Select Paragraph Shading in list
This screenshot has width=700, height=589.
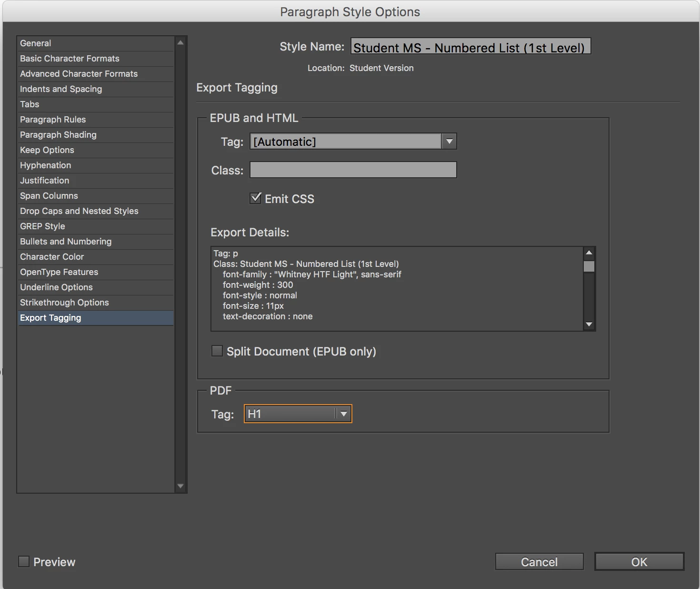96,135
